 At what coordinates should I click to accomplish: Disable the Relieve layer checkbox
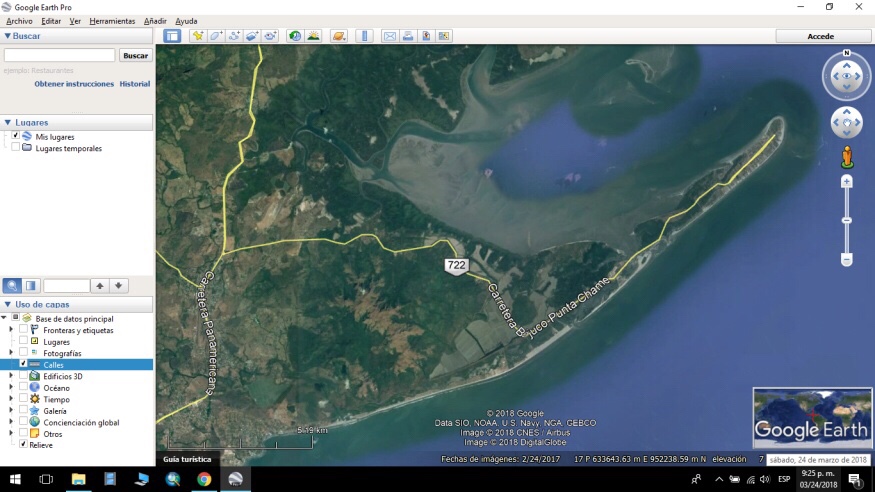point(24,444)
